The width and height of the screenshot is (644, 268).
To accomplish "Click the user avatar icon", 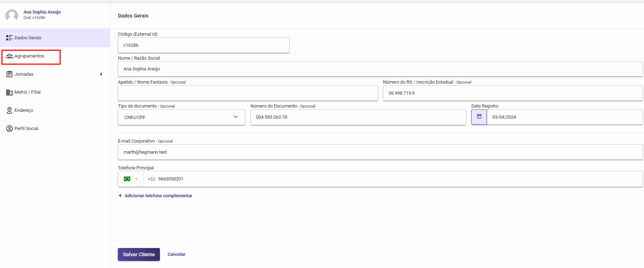I will [12, 15].
